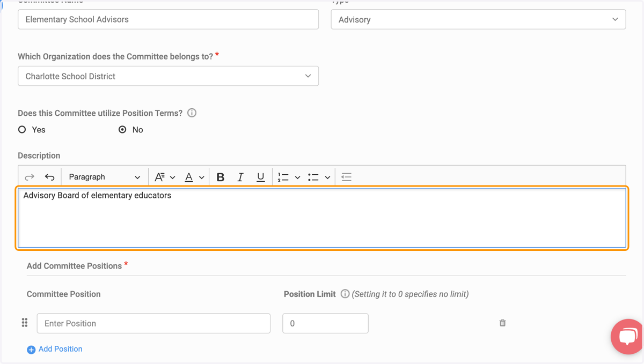Open the Charlotte School District organization dropdown
644x364 pixels.
click(168, 76)
